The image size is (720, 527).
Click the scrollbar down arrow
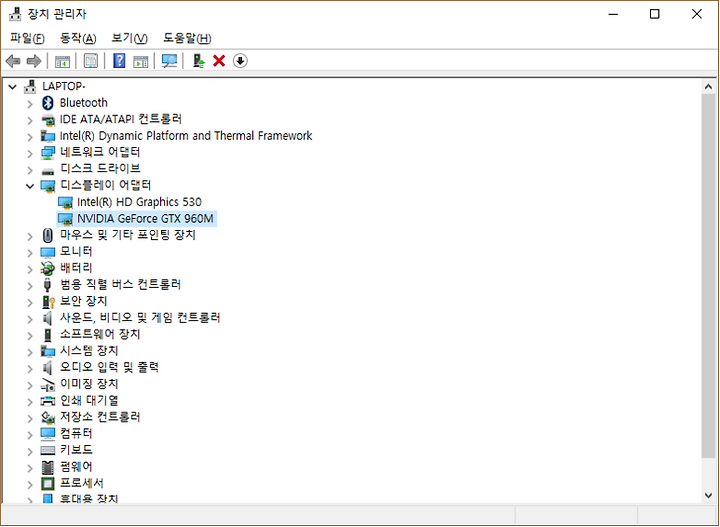tap(708, 496)
